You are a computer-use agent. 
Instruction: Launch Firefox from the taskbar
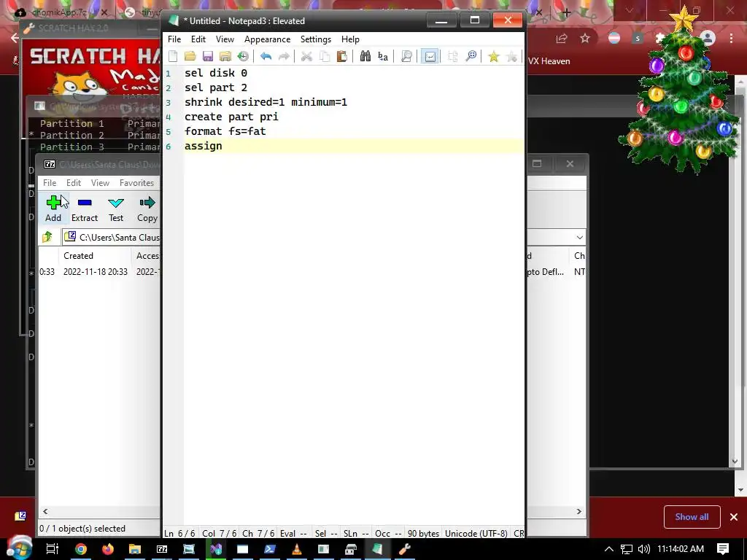[x=108, y=549]
